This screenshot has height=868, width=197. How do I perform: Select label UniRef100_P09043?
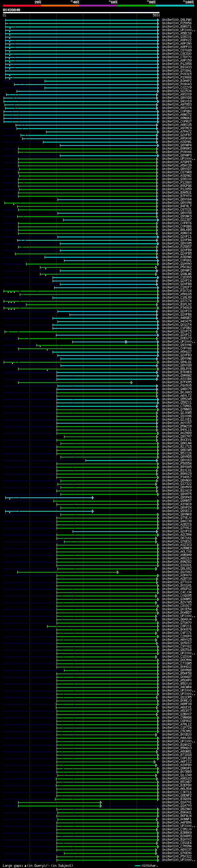tap(176, 84)
